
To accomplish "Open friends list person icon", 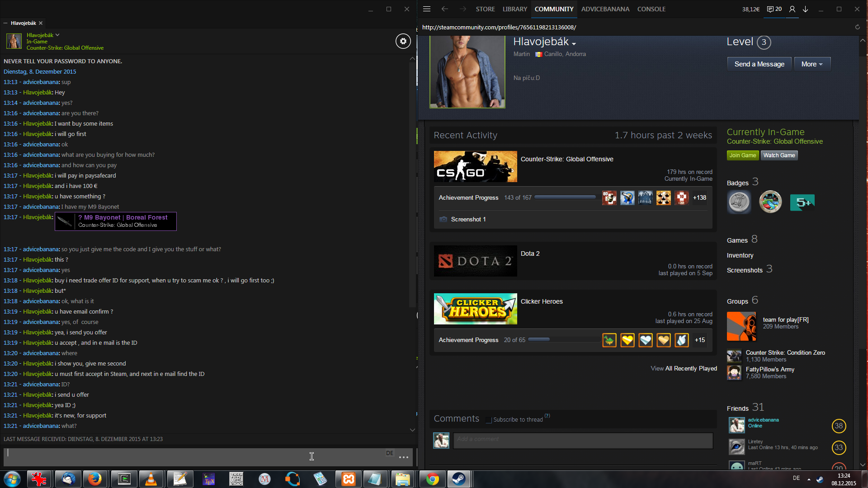I will point(792,9).
